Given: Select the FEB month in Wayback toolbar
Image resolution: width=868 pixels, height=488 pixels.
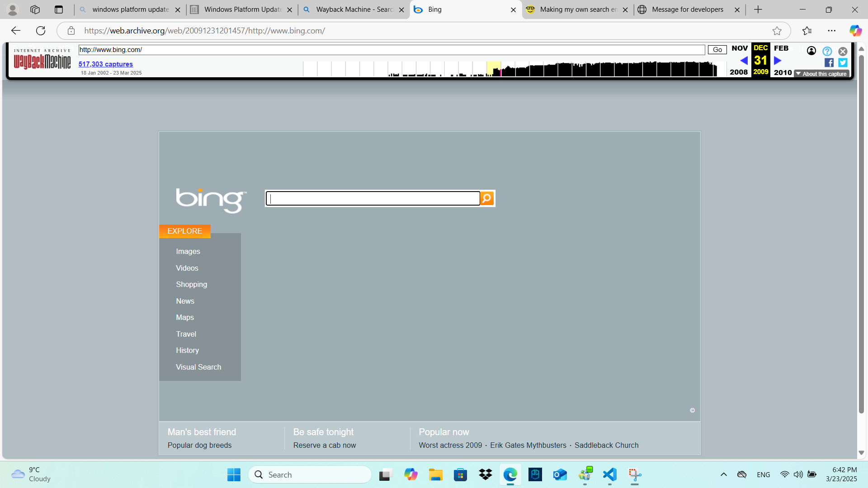Looking at the screenshot, I should [x=781, y=48].
